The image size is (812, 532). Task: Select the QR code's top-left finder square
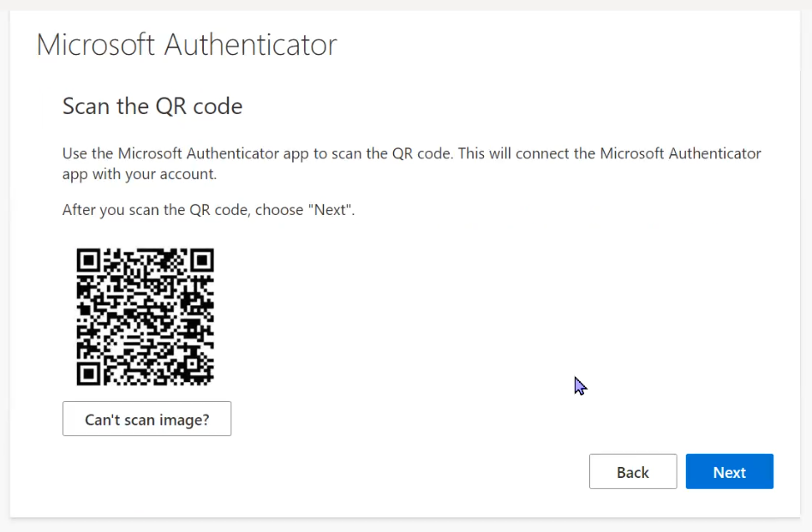(88, 260)
